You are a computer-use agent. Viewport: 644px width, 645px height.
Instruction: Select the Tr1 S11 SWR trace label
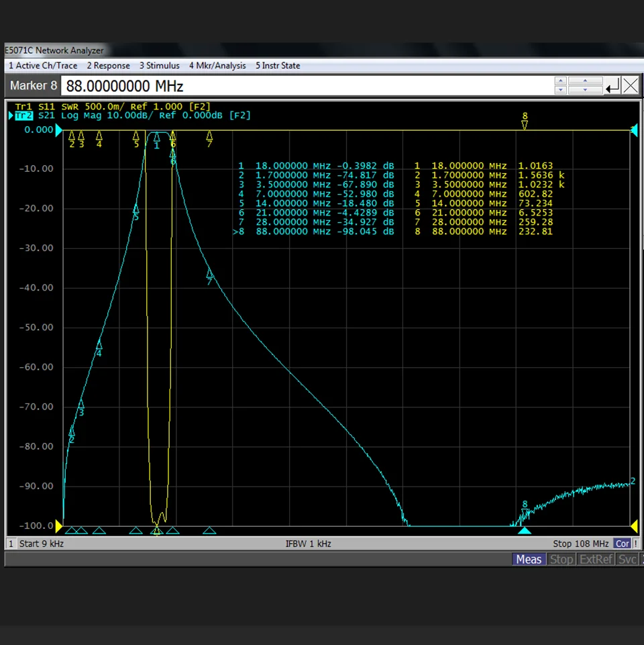click(x=113, y=107)
